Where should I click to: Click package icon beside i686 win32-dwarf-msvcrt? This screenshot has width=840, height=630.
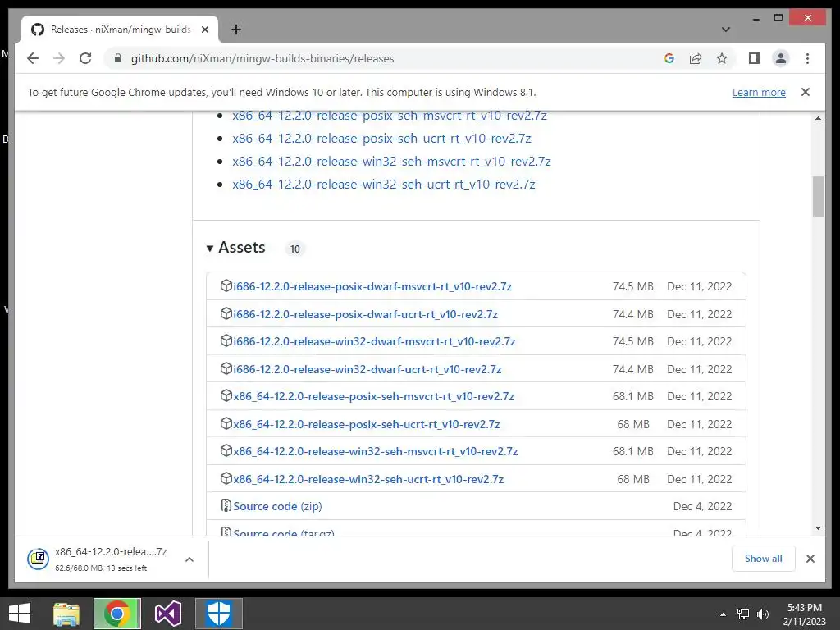pos(226,340)
